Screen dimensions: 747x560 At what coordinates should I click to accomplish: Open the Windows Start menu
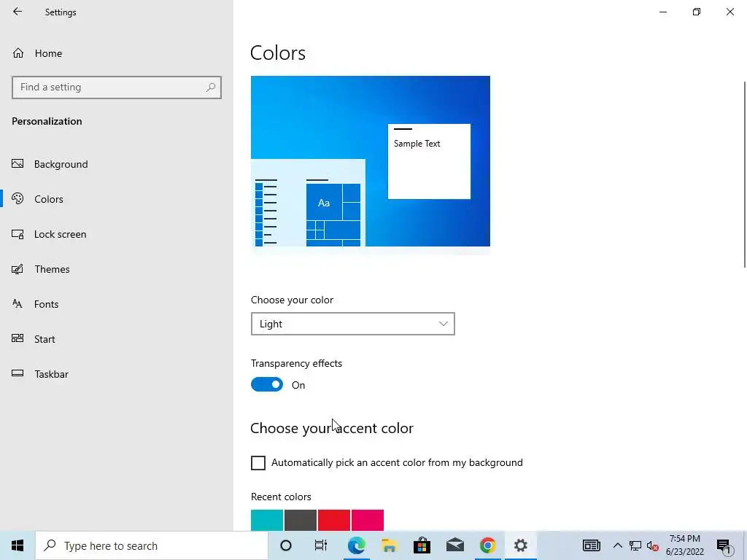point(18,545)
